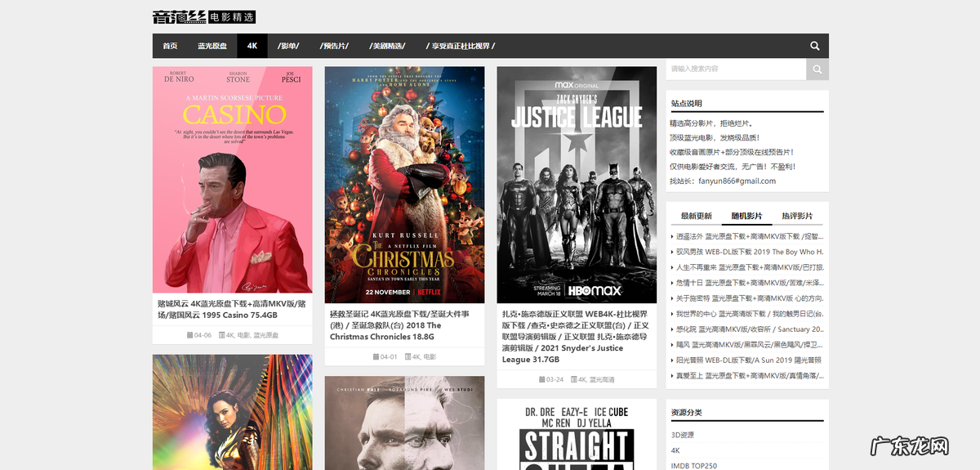
Task: Open the Wonder Woman poster thumbnail
Action: point(232,412)
